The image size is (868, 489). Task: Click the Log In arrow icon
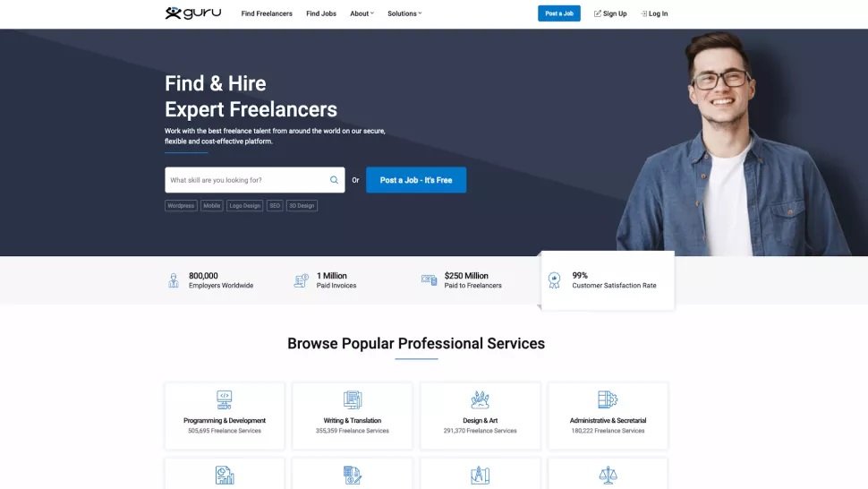[643, 13]
